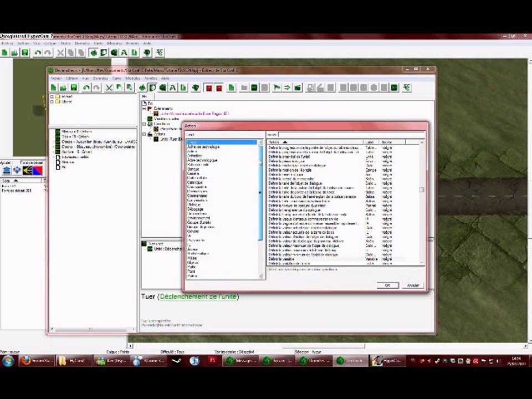This screenshot has height=399, width=532.
Task: Click the category list scrollbar in Action dialog
Action: point(261,192)
